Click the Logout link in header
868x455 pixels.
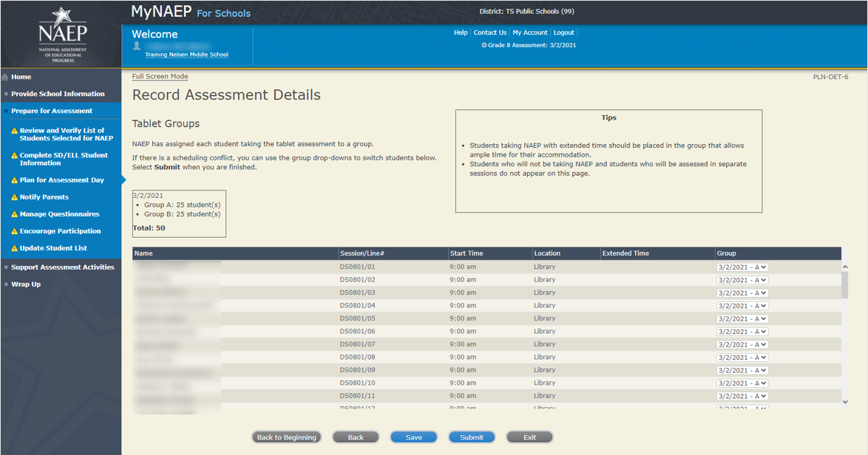563,32
